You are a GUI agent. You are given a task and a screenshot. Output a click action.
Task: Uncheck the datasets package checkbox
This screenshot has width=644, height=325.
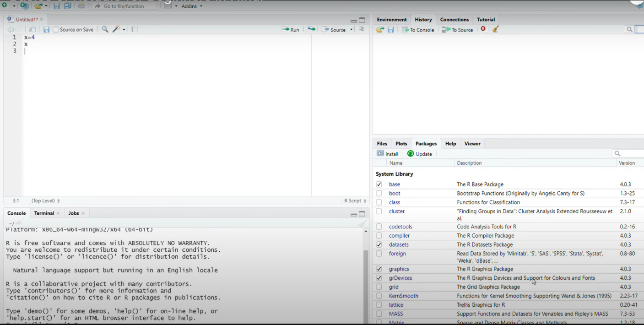click(x=379, y=244)
